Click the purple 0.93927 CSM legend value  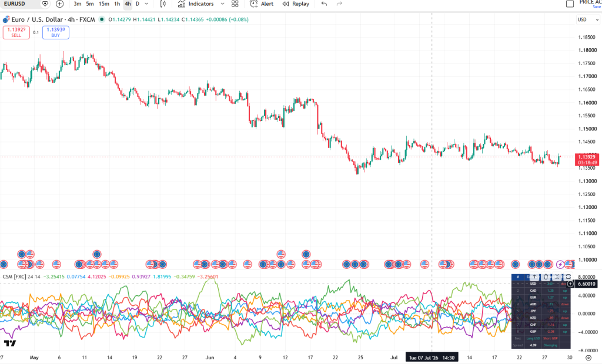(141, 277)
